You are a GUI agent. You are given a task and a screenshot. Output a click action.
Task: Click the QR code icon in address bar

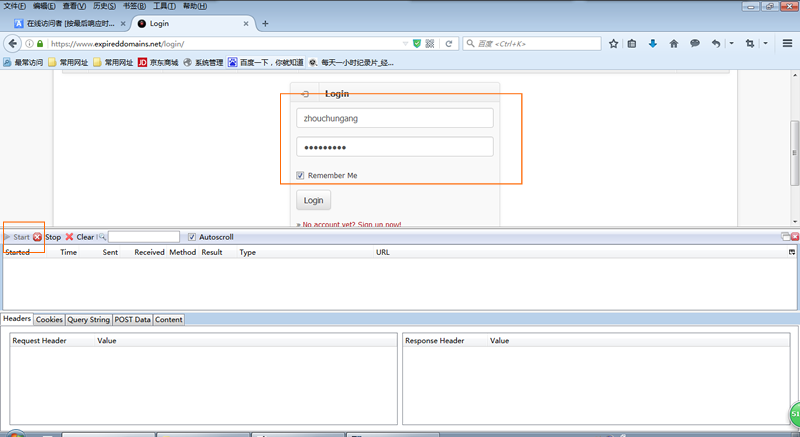(x=430, y=44)
